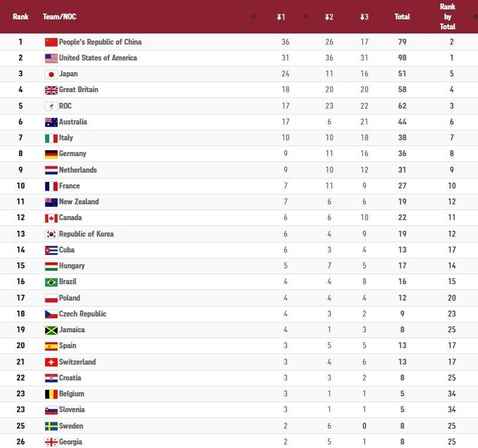Toggle sort arrows after the Team/NOC header
This screenshot has height=448, width=478.
253,16
